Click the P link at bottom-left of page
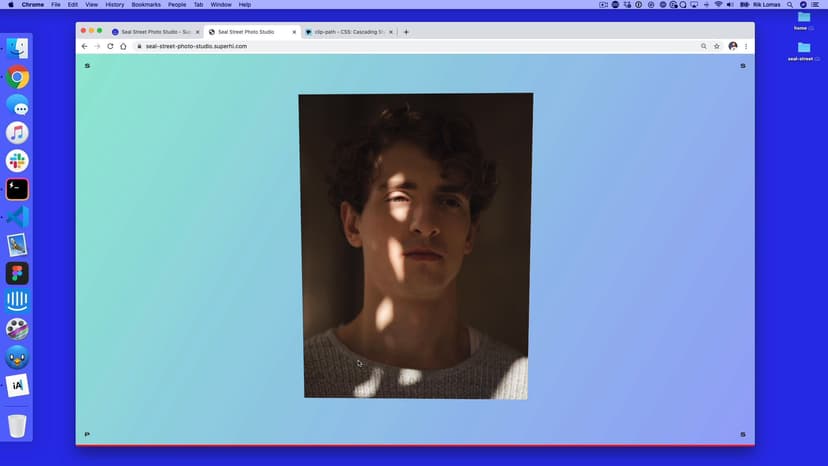This screenshot has width=828, height=466. click(87, 434)
